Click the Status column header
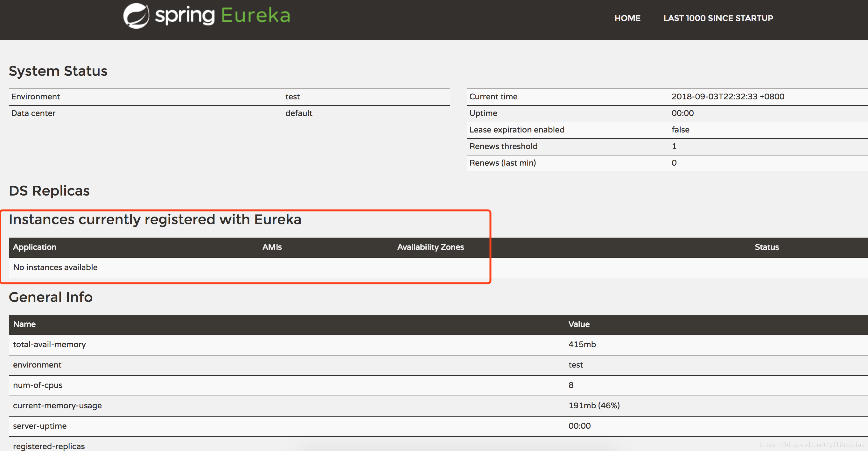Image resolution: width=868 pixels, height=451 pixels. click(x=766, y=247)
